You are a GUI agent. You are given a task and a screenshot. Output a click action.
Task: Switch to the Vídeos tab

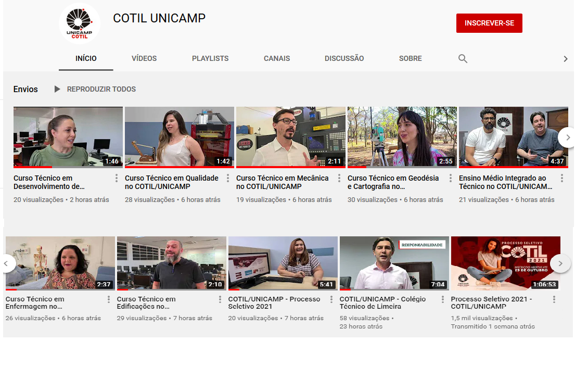(x=144, y=58)
